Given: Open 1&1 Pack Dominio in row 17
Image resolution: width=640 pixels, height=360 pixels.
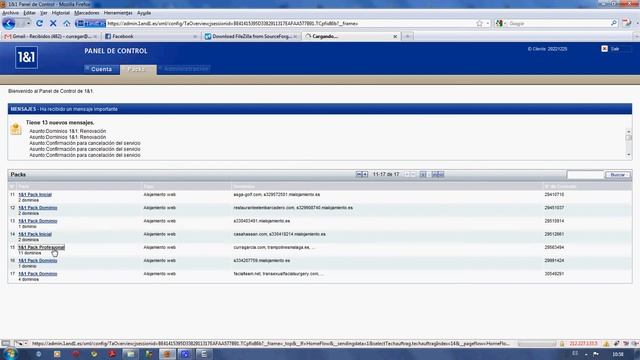Looking at the screenshot, I should pyautogui.click(x=38, y=273).
